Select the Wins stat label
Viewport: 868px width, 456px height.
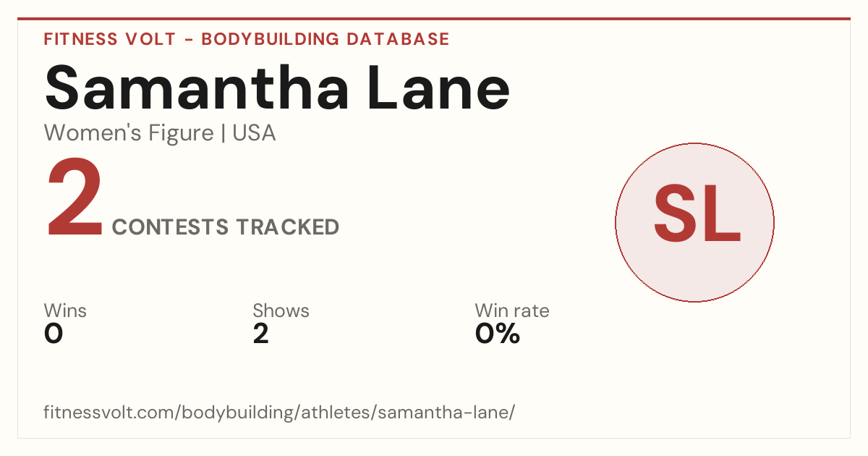(65, 311)
